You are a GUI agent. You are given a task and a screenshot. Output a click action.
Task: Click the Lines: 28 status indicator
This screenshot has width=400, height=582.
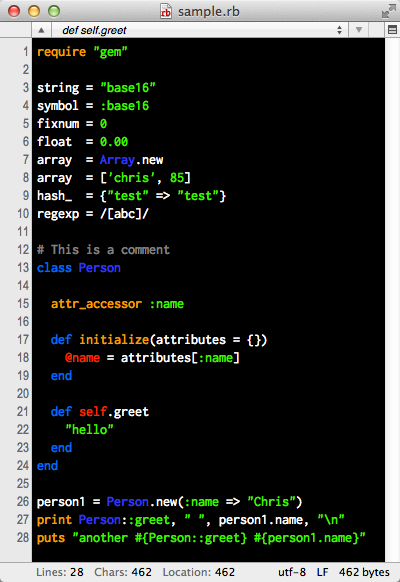[60, 572]
